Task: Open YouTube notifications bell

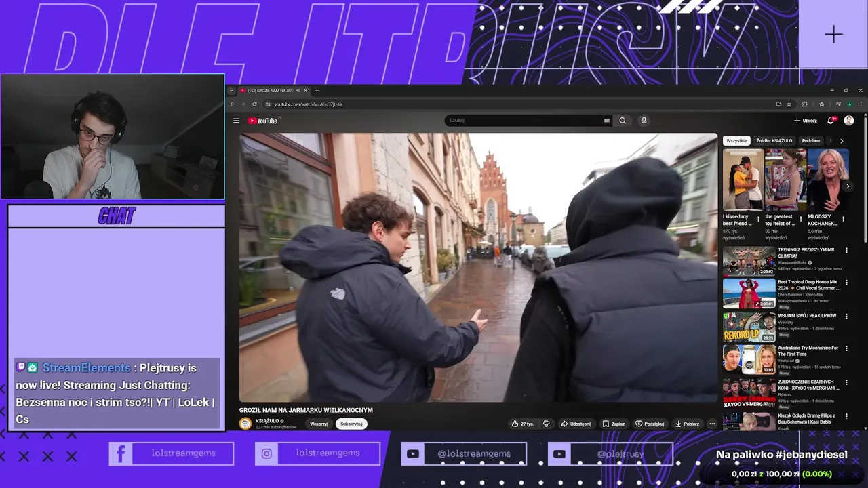Action: click(831, 121)
